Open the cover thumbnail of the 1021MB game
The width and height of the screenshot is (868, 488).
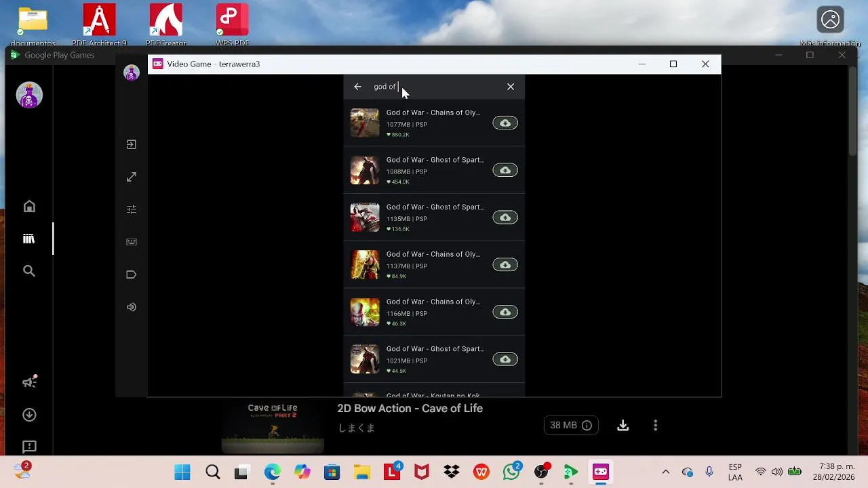coord(365,359)
